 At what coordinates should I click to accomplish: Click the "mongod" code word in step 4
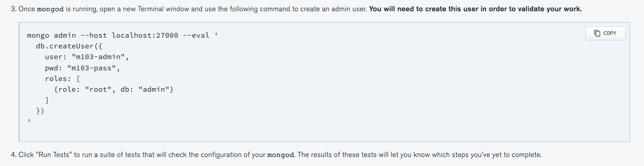pyautogui.click(x=280, y=155)
